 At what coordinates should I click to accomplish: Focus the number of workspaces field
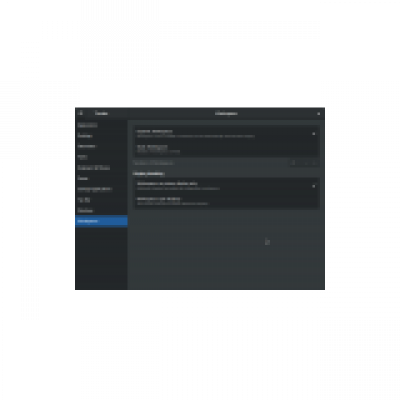coord(295,163)
